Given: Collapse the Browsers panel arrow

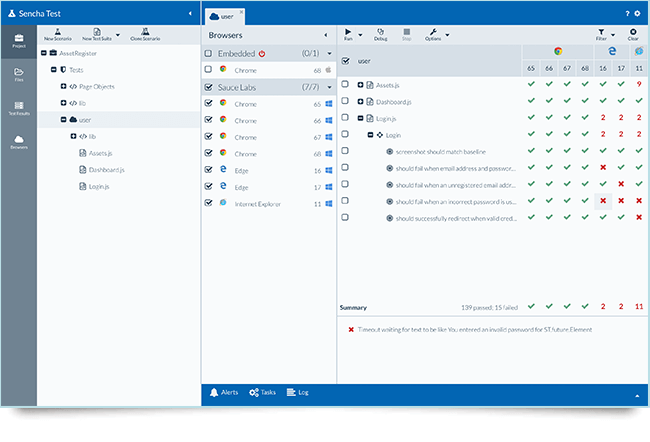Looking at the screenshot, I should 326,35.
